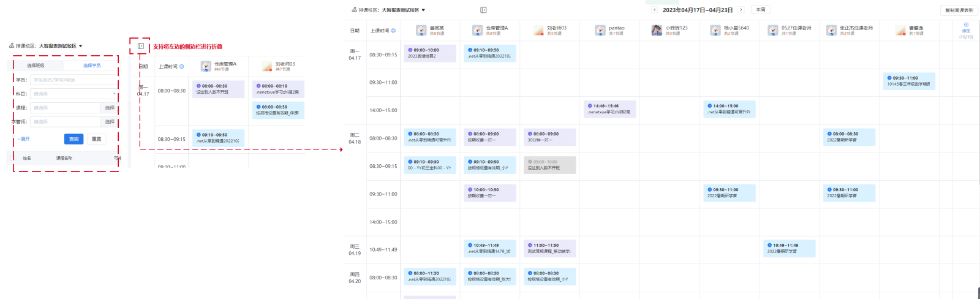
Task: Click 仓库管理A avatar in the wide schedule header
Action: [x=477, y=31]
